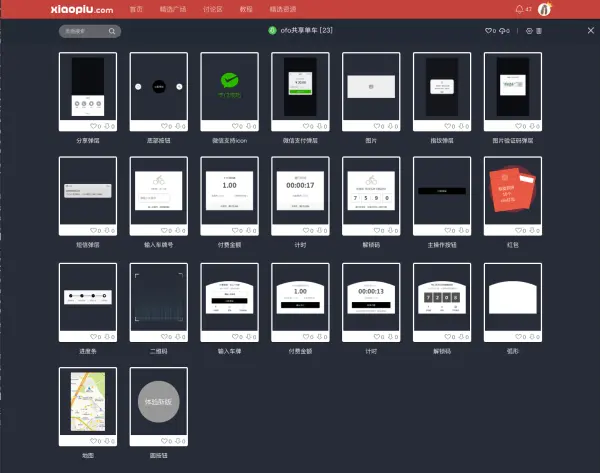This screenshot has width=600, height=473.
Task: Click the 微信支付弹层 caption text
Action: pos(300,140)
